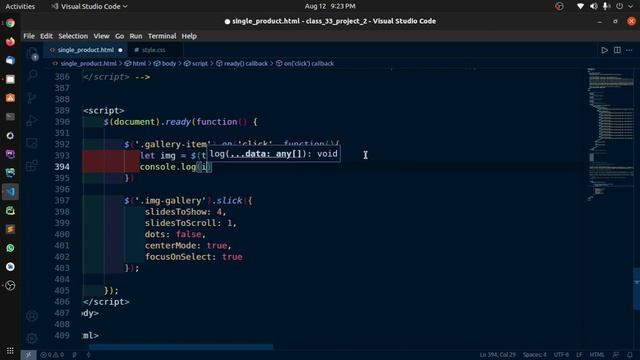Place cursor on console.log line 394
The height and width of the screenshot is (360, 640).
tap(175, 167)
